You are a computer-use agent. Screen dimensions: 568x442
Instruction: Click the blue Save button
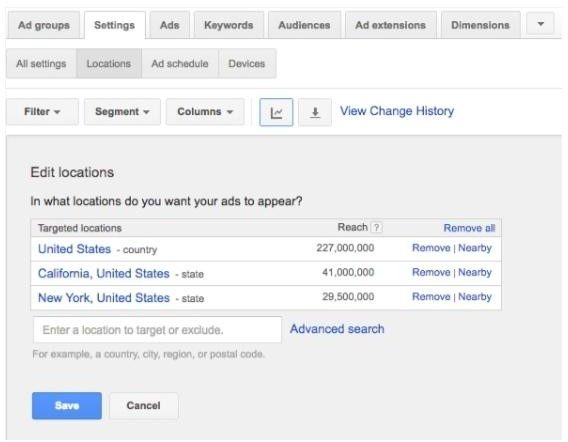click(x=67, y=405)
